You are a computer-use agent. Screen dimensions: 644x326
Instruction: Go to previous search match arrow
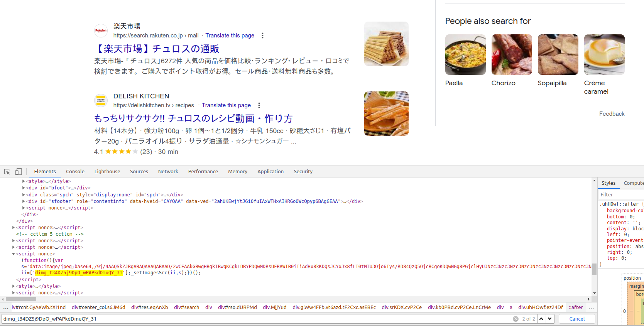[541, 319]
